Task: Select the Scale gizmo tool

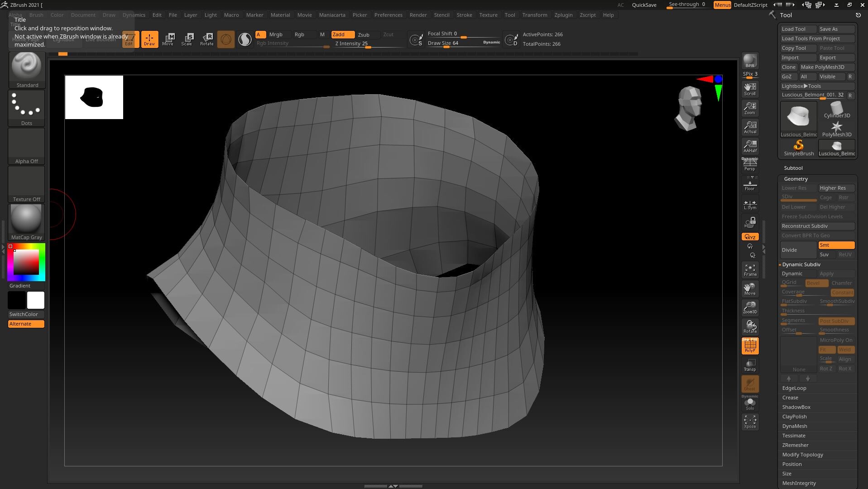Action: [187, 39]
